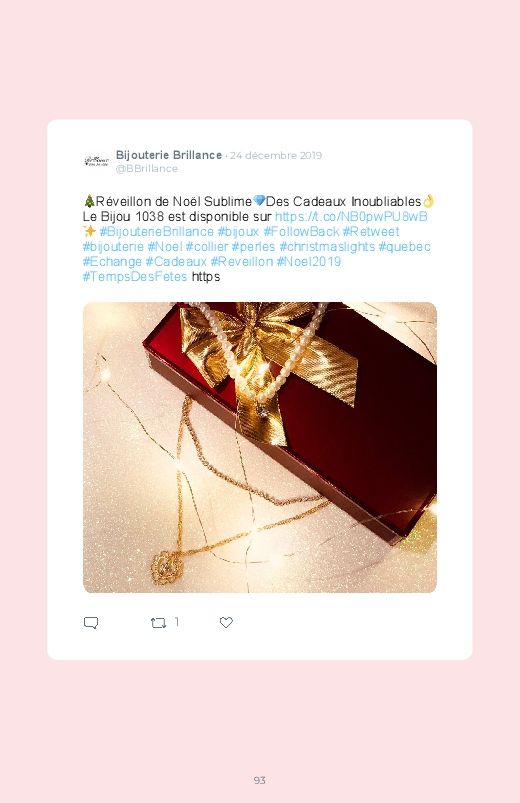Select the #FollowBack hashtag
The width and height of the screenshot is (520, 803).
(301, 231)
